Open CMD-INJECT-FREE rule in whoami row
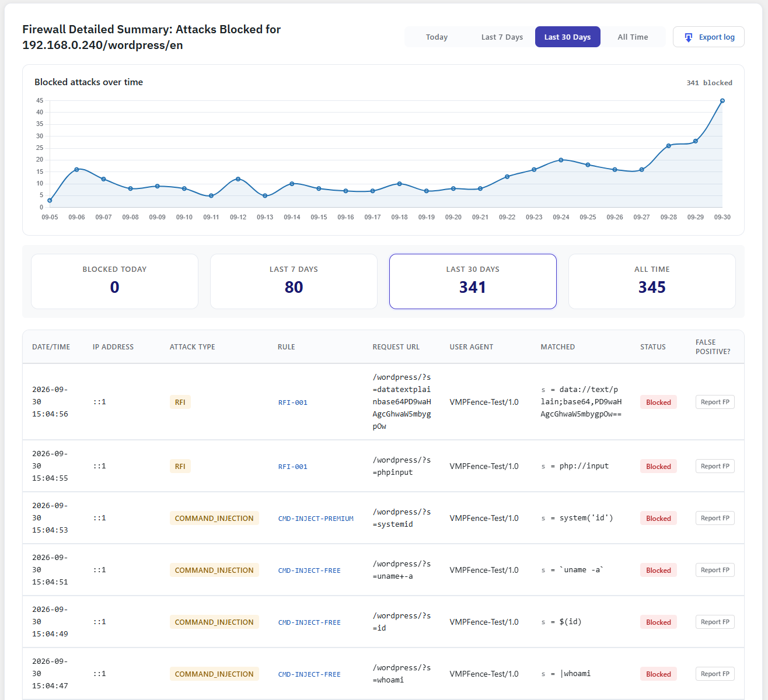The height and width of the screenshot is (700, 768). click(309, 674)
